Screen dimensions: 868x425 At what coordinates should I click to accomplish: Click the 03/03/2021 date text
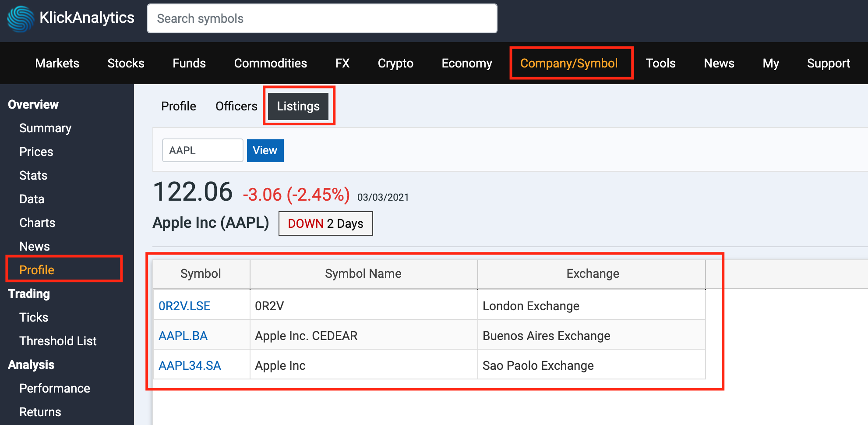click(x=383, y=197)
